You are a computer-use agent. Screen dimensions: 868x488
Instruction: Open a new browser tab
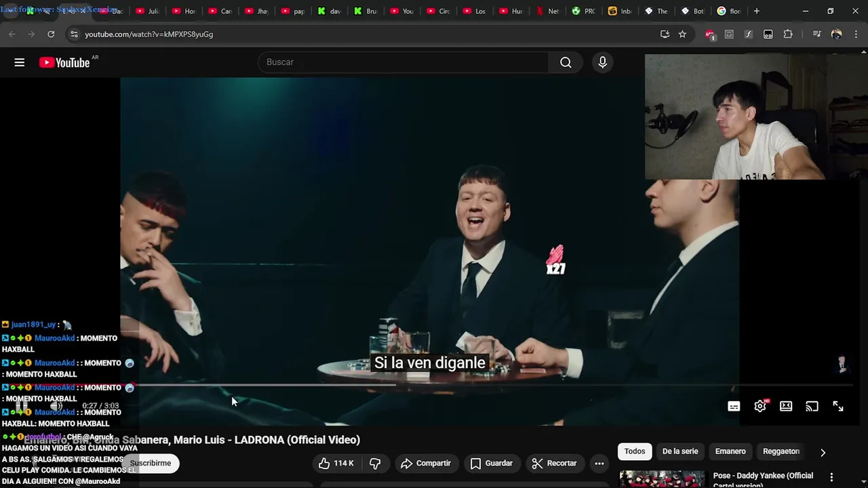(757, 11)
